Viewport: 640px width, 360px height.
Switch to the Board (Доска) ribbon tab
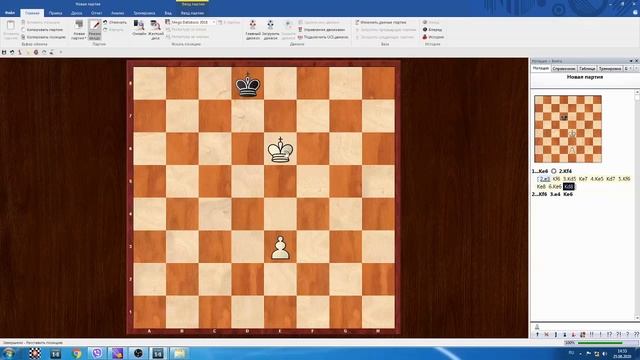[76, 13]
